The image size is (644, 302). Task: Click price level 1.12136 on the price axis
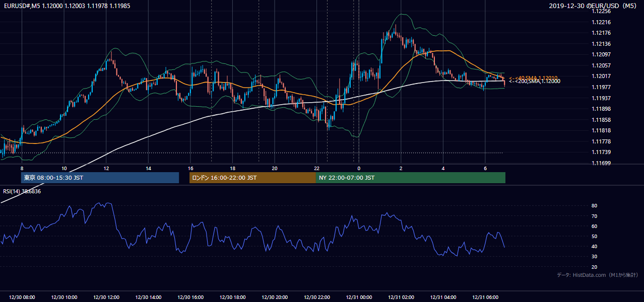click(601, 44)
